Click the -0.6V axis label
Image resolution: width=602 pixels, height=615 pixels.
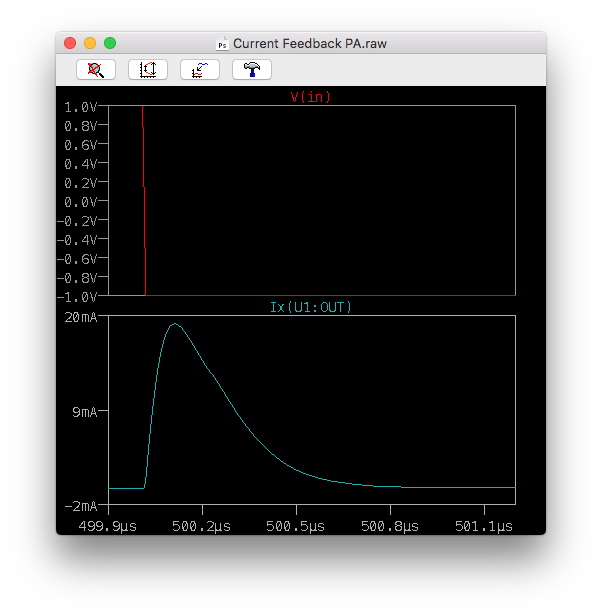coord(77,259)
